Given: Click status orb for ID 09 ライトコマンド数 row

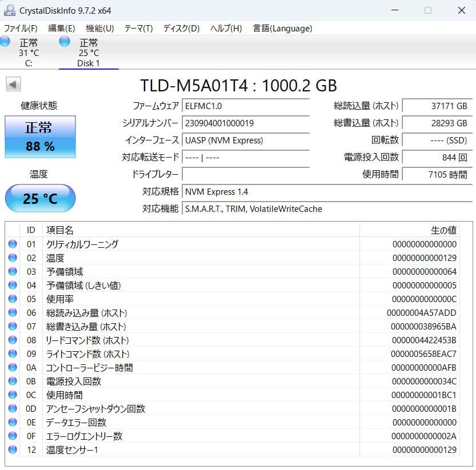Looking at the screenshot, I should pos(13,353).
